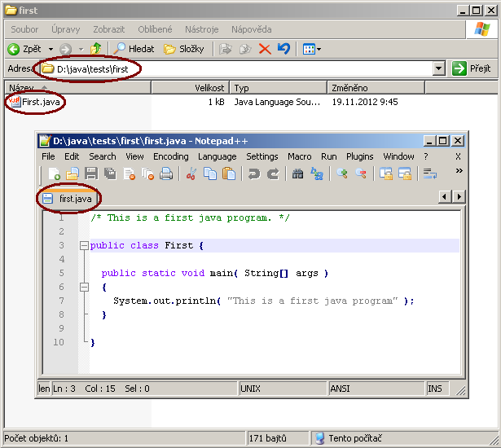Click the tab bar scroll left arrow
Viewport: 501px width, 448px height.
445,196
